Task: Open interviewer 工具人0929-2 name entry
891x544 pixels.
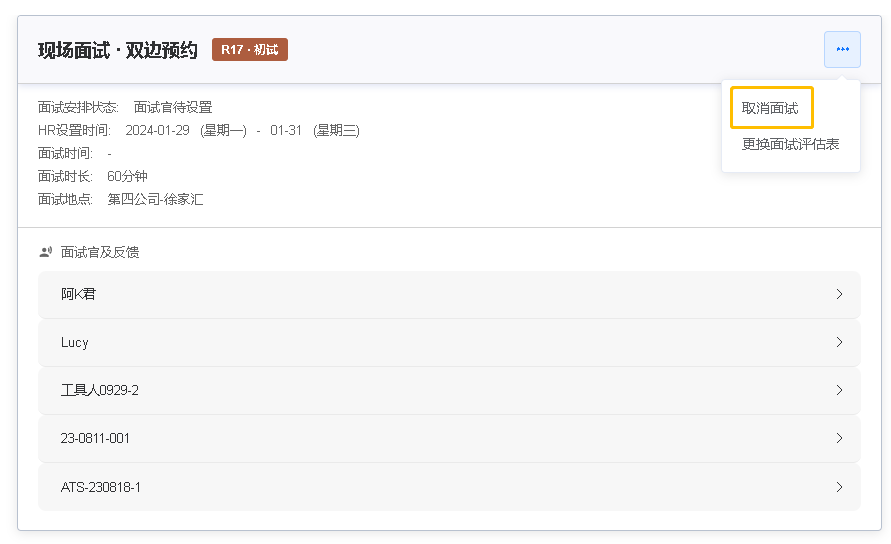Action: (x=99, y=390)
